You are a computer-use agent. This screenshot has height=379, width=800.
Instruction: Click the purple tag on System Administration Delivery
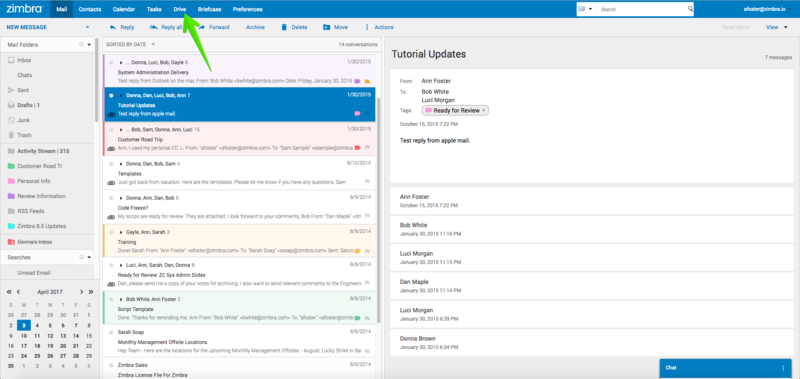point(358,82)
